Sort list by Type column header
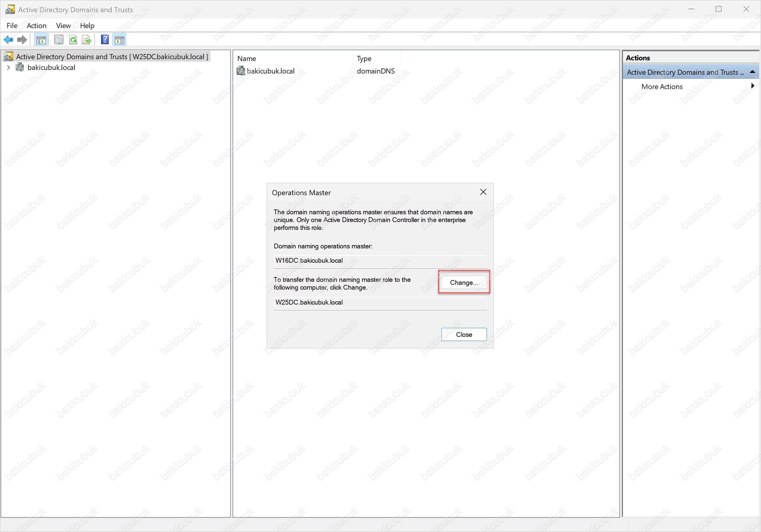 click(x=377, y=58)
